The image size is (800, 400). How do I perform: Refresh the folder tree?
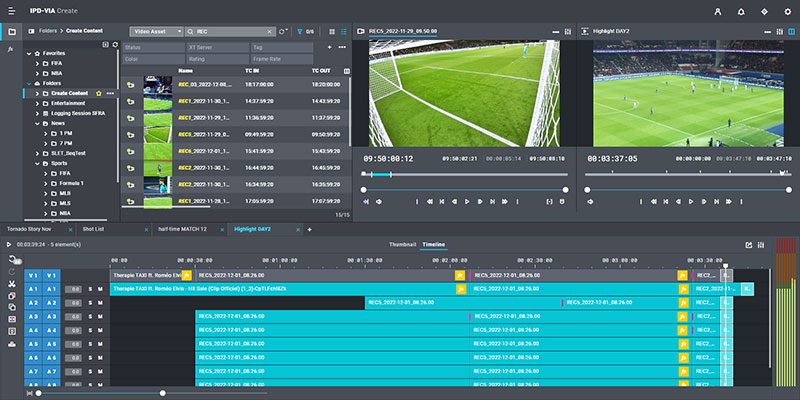[115, 44]
